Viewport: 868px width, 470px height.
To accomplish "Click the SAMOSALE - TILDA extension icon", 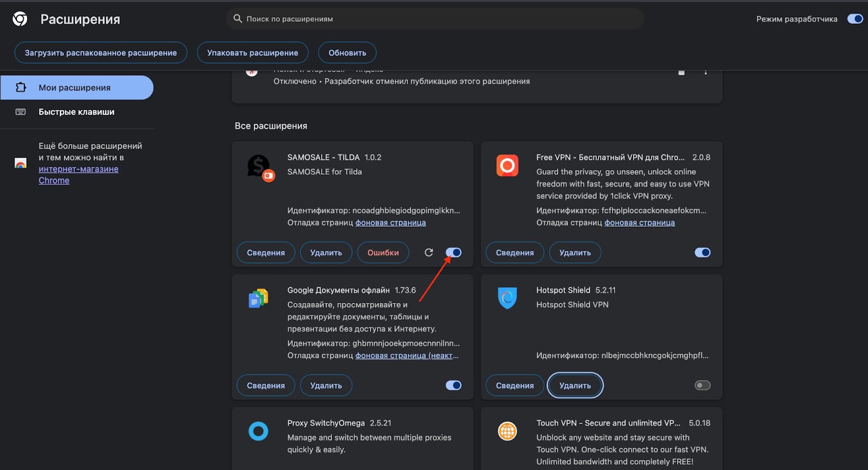I will point(260,168).
